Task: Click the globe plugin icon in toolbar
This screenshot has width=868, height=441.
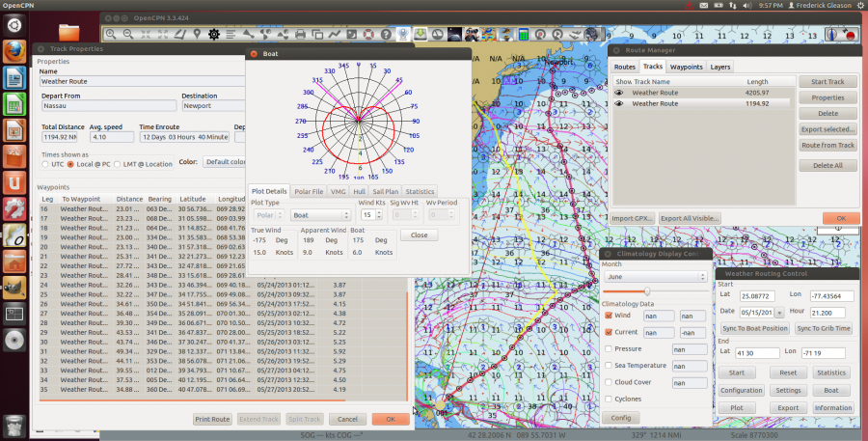Action: [x=592, y=35]
